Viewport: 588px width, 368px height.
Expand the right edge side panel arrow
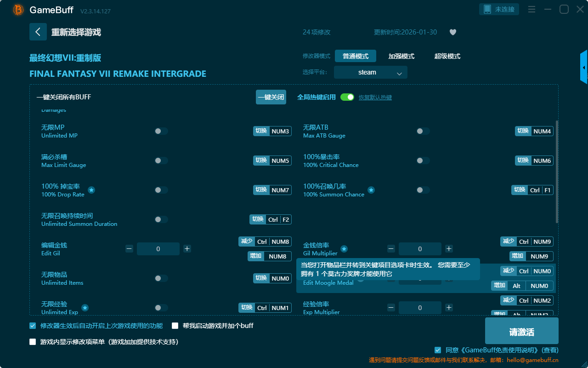coord(584,68)
